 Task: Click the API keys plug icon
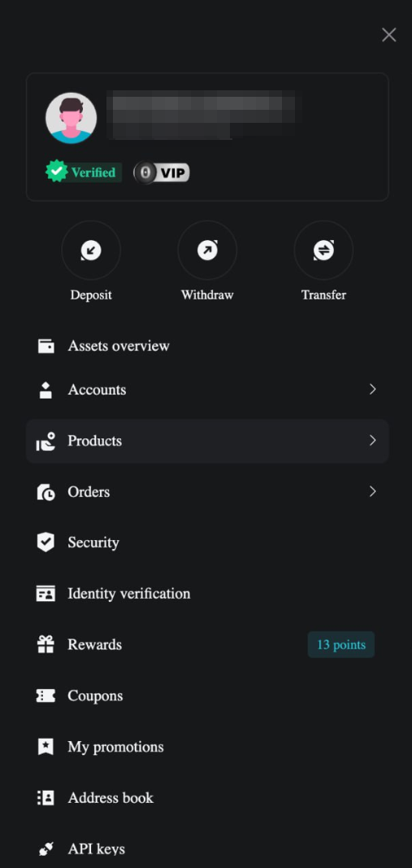click(46, 848)
